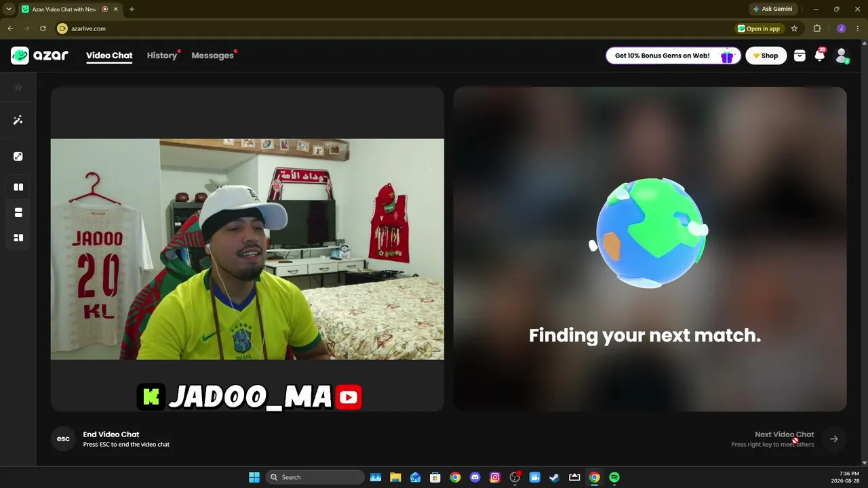The image size is (868, 488).
Task: Open the Chrome extensions puzzle icon
Action: (x=817, y=28)
